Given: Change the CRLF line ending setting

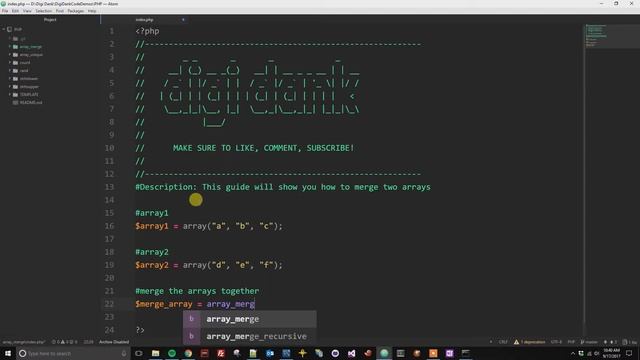Looking at the screenshot, I should tap(503, 342).
